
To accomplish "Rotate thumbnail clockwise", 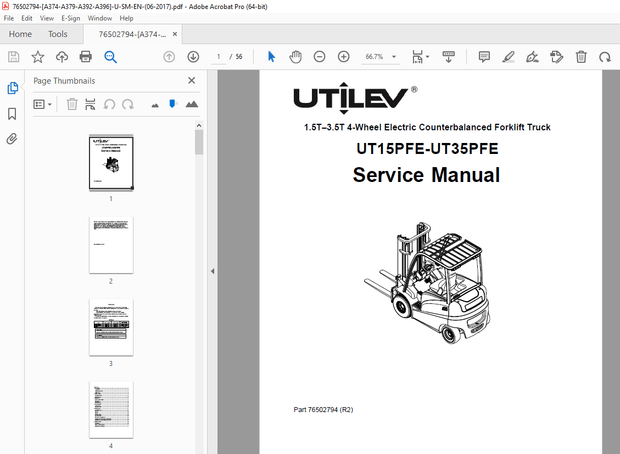I will pos(128,104).
